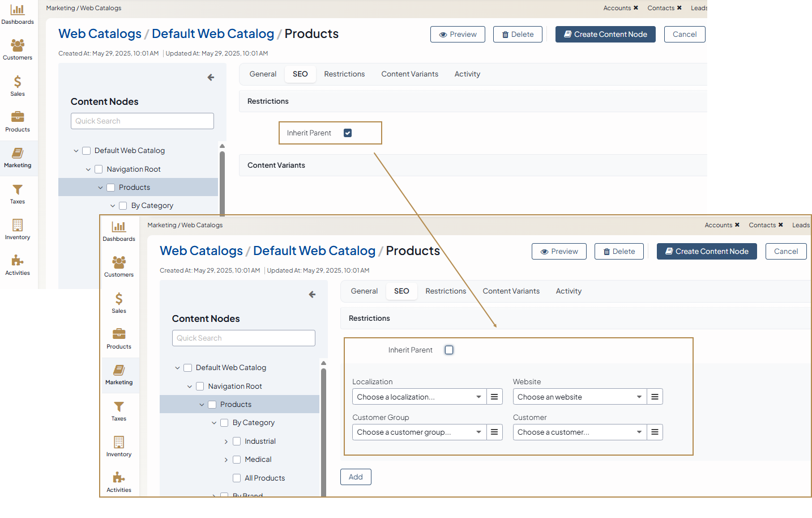Switch to Content Variants tab in the upper window
812x518 pixels.
409,74
